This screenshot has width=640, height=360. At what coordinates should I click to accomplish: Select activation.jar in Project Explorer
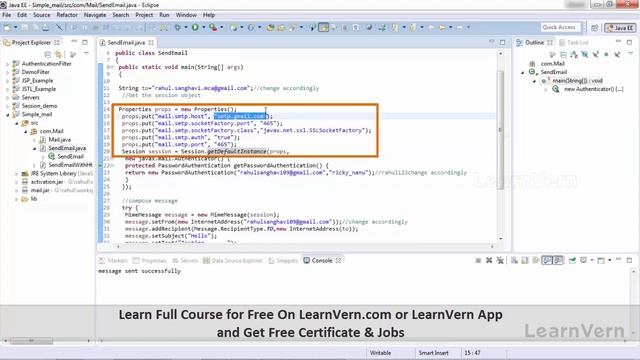[47, 182]
